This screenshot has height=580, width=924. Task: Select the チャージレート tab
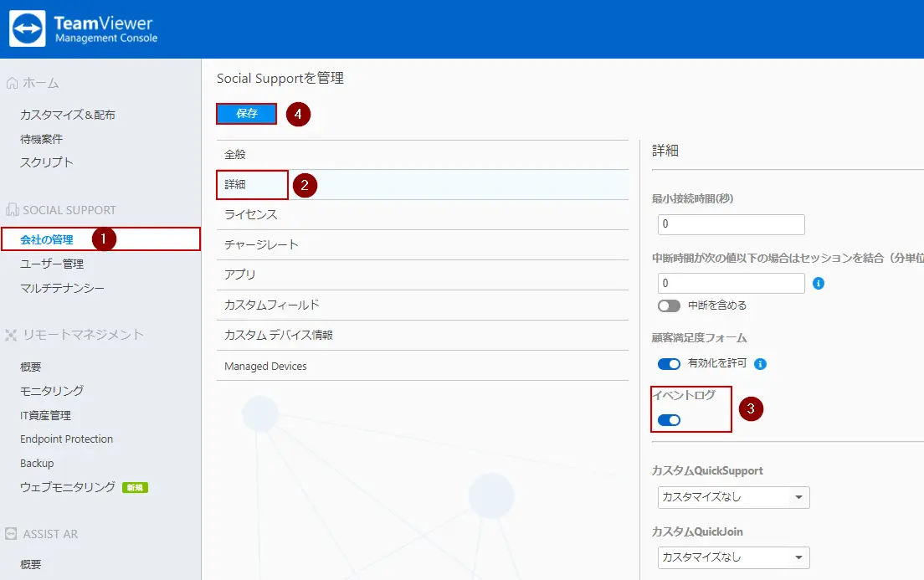[423, 244]
